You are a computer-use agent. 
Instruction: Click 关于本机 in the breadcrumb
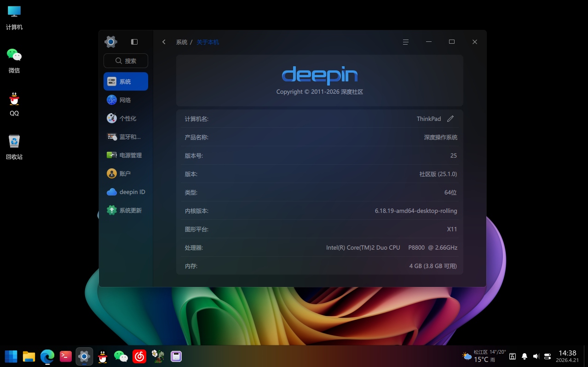(208, 42)
